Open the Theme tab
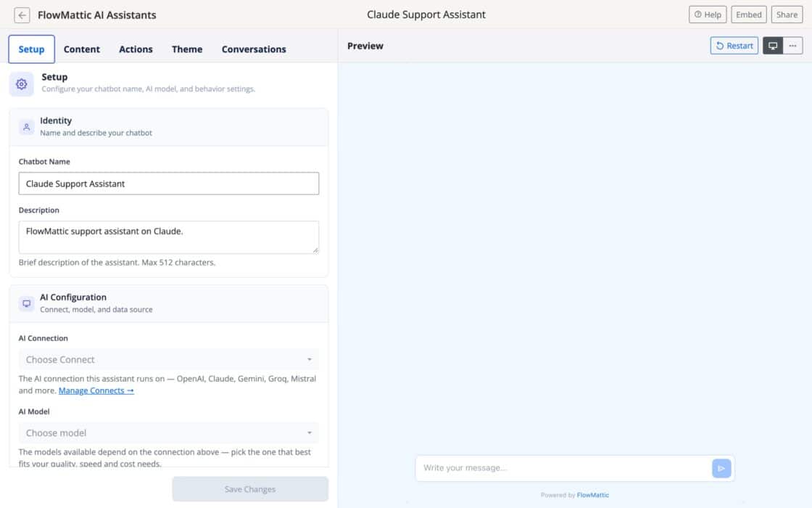Image resolution: width=812 pixels, height=508 pixels. [x=187, y=49]
